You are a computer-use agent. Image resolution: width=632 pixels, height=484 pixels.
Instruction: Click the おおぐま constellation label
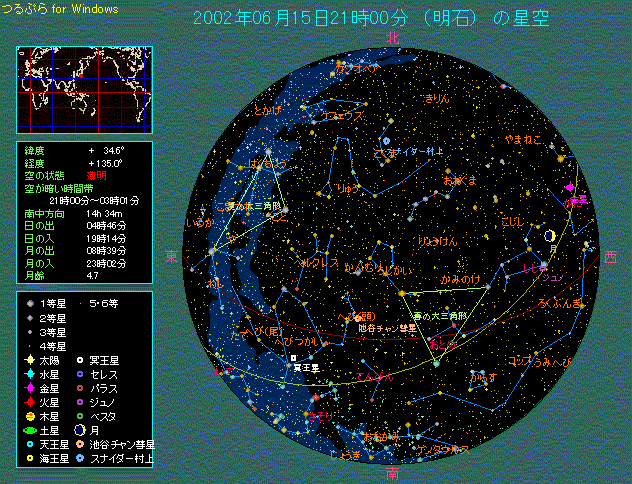pyautogui.click(x=460, y=180)
